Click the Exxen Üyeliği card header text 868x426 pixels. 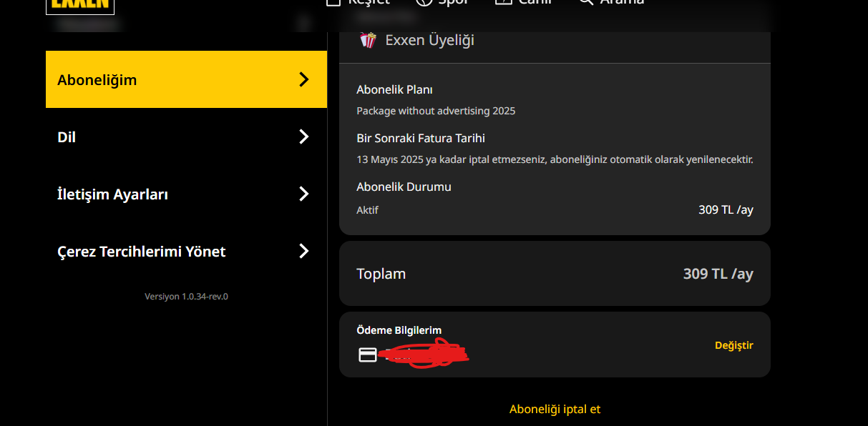click(x=429, y=40)
